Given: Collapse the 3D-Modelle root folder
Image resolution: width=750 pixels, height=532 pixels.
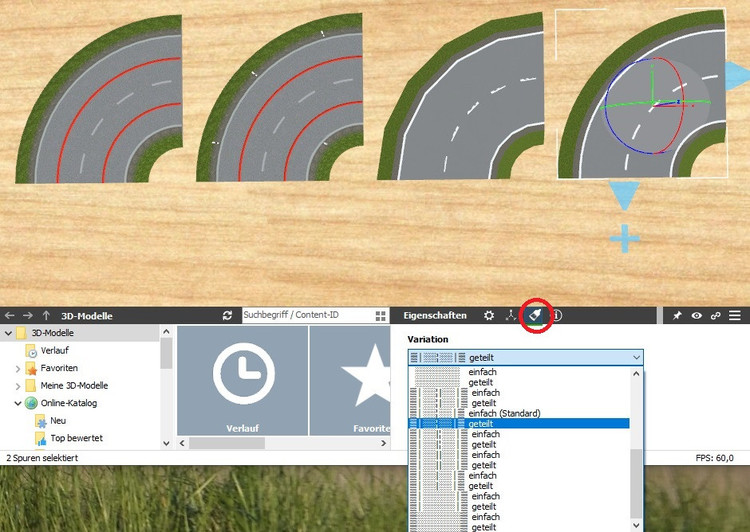Looking at the screenshot, I should coord(8,333).
